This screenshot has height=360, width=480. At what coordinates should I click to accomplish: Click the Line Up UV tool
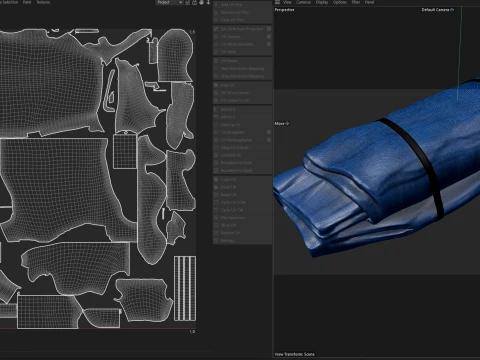coord(242,125)
